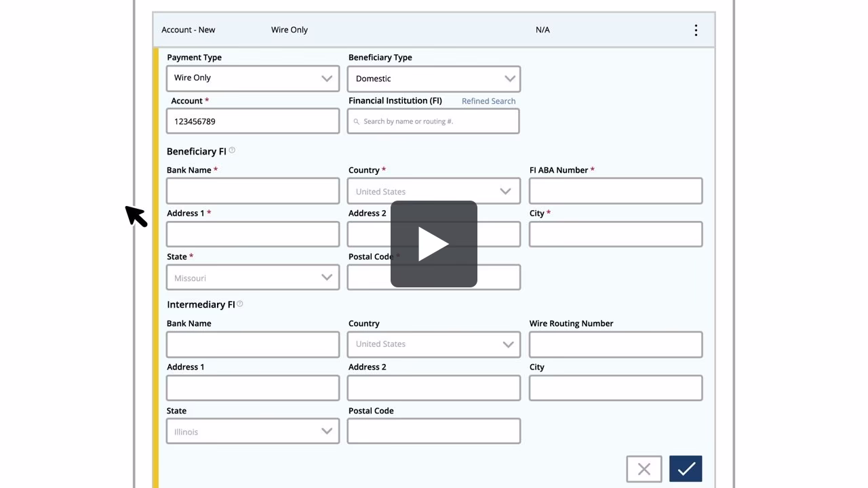Click the Intermediary FI help icon
The image size is (868, 488).
[x=240, y=304]
